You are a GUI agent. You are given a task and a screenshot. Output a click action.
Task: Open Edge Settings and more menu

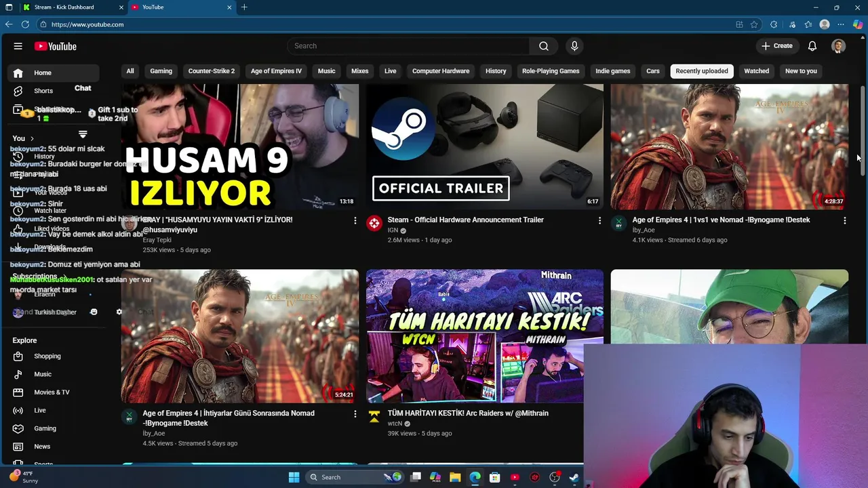click(x=841, y=24)
